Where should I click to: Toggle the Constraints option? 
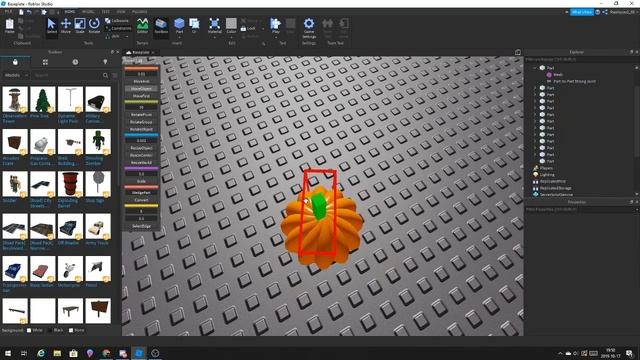(x=118, y=28)
